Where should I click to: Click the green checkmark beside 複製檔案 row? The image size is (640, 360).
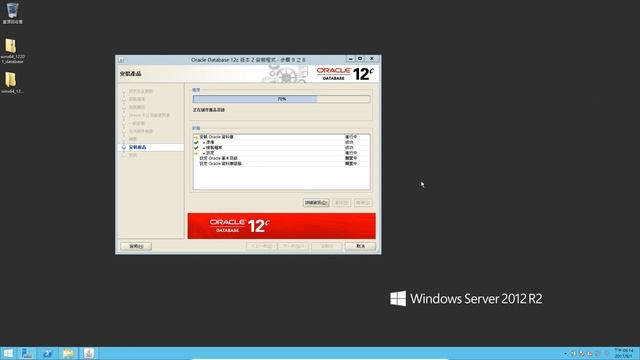196,147
